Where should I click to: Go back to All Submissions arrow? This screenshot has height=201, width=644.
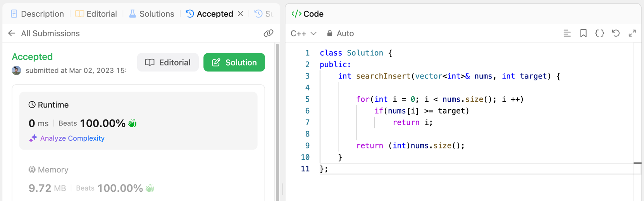coord(12,33)
